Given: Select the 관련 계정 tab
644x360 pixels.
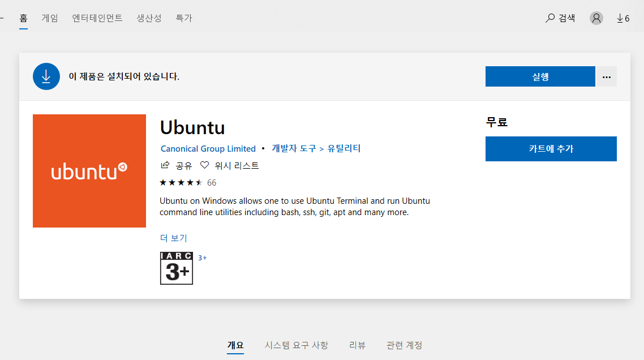Looking at the screenshot, I should click(405, 345).
